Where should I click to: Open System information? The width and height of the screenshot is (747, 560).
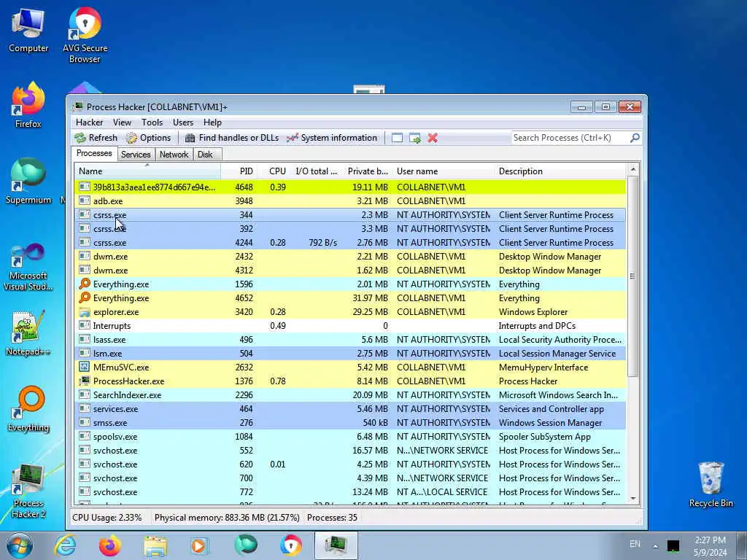[x=332, y=138]
